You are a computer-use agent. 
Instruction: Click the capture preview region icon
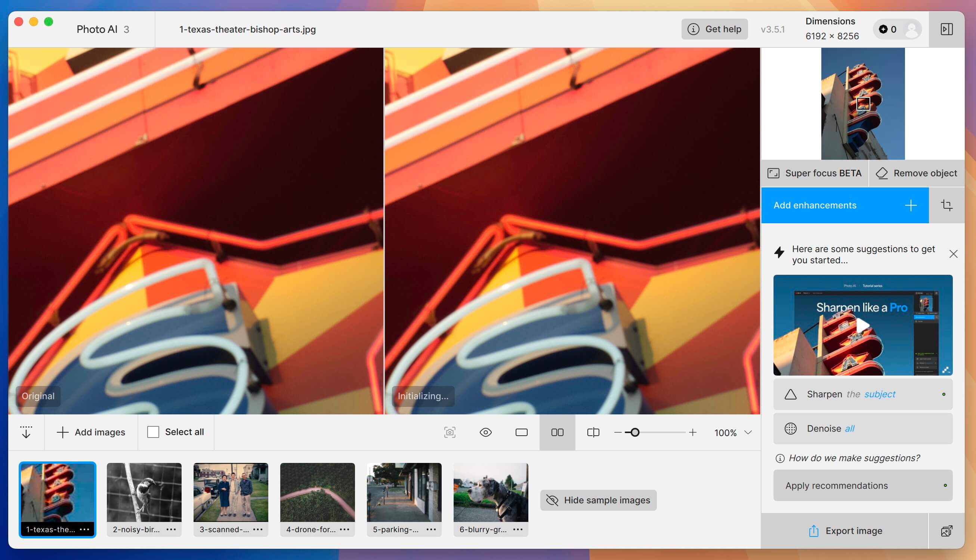450,432
